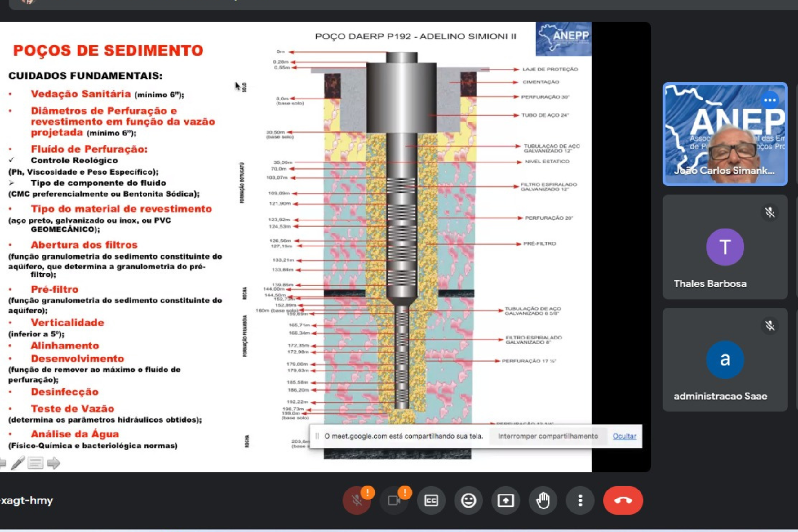Click the POÇO DAERP P192 diagram title
Screen dimensions: 798x532
(416, 36)
